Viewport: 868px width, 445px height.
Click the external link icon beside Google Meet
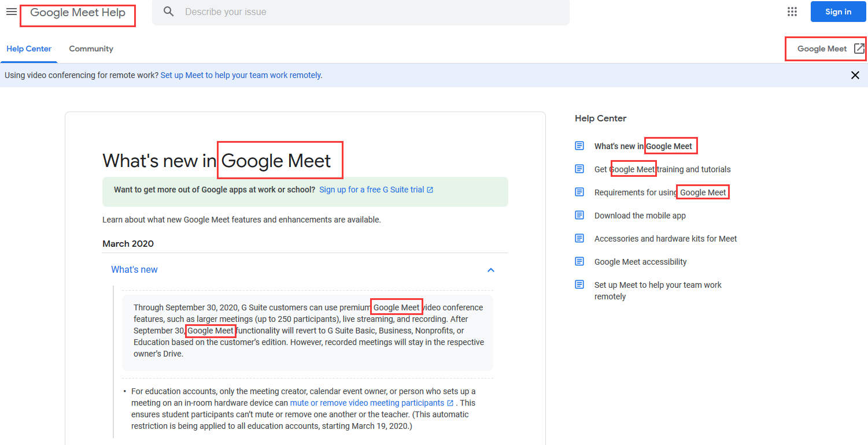(859, 49)
